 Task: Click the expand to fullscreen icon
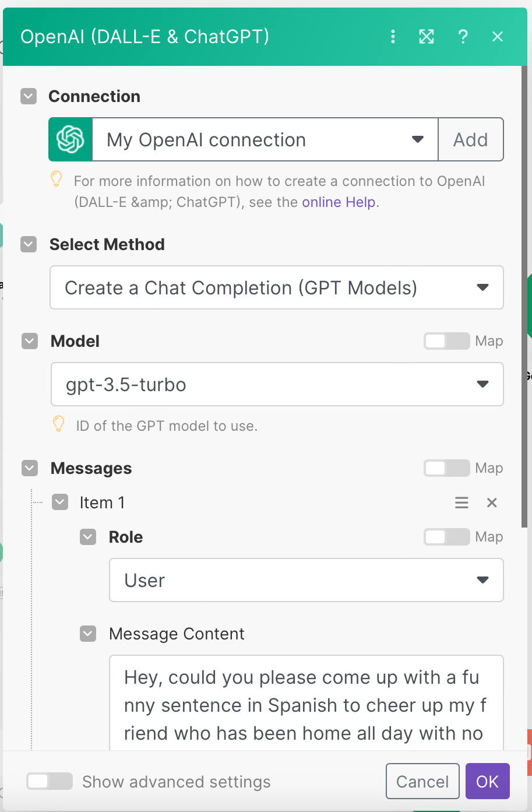427,37
